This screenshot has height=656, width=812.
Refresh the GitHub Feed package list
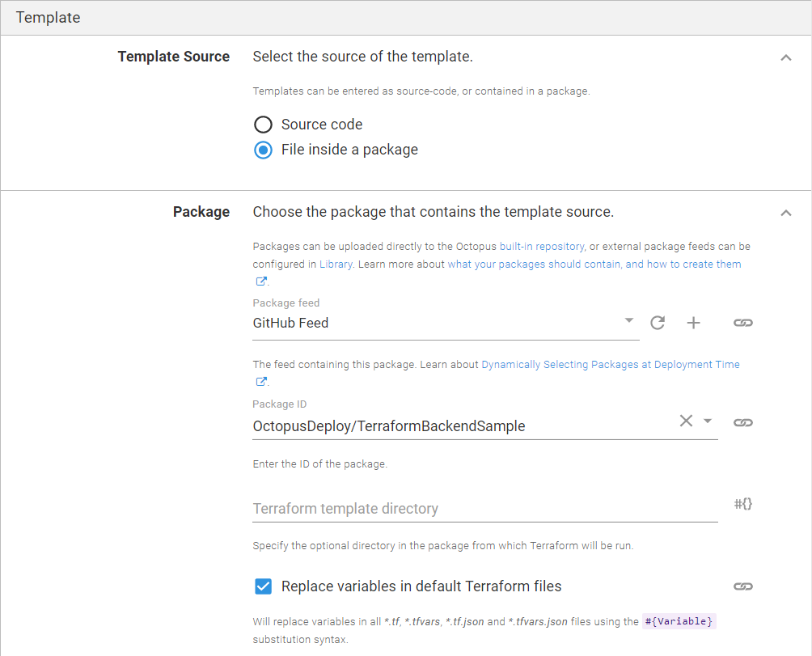pyautogui.click(x=658, y=323)
